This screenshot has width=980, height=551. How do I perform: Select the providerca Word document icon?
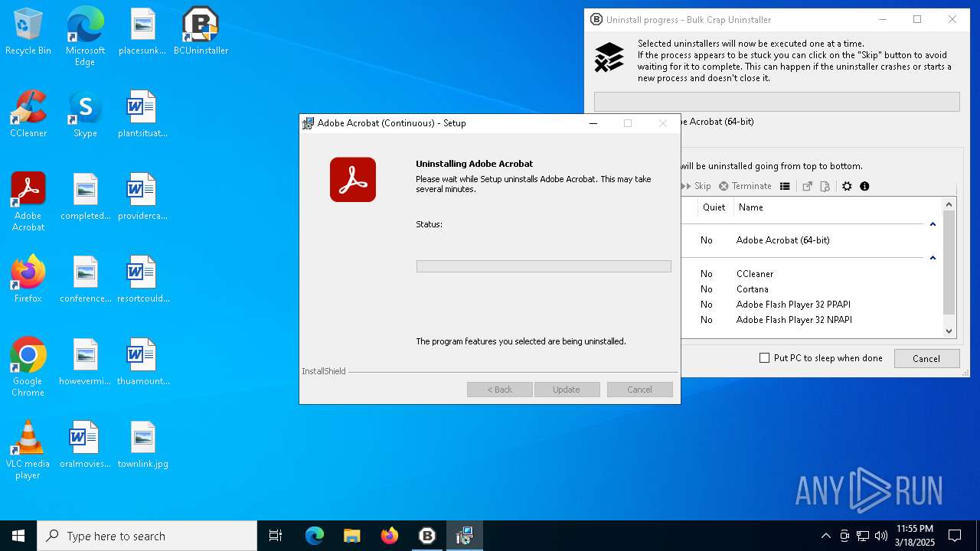point(143,197)
